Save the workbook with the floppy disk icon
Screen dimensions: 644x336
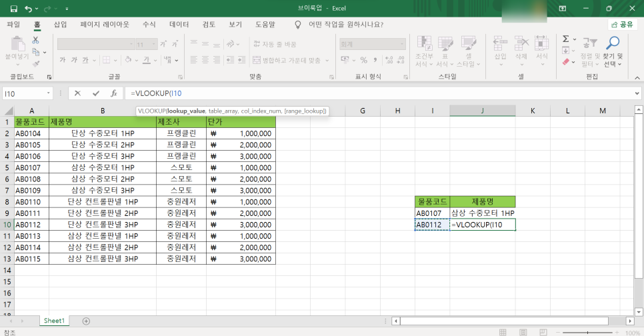tap(13, 9)
